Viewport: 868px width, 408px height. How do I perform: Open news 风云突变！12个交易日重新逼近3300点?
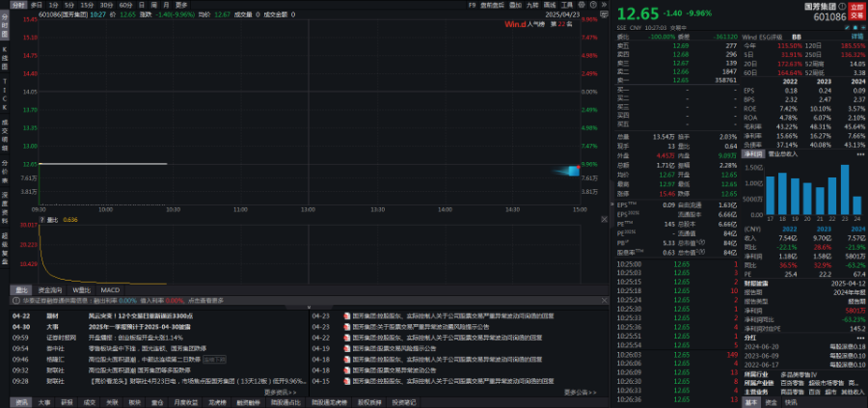click(141, 316)
